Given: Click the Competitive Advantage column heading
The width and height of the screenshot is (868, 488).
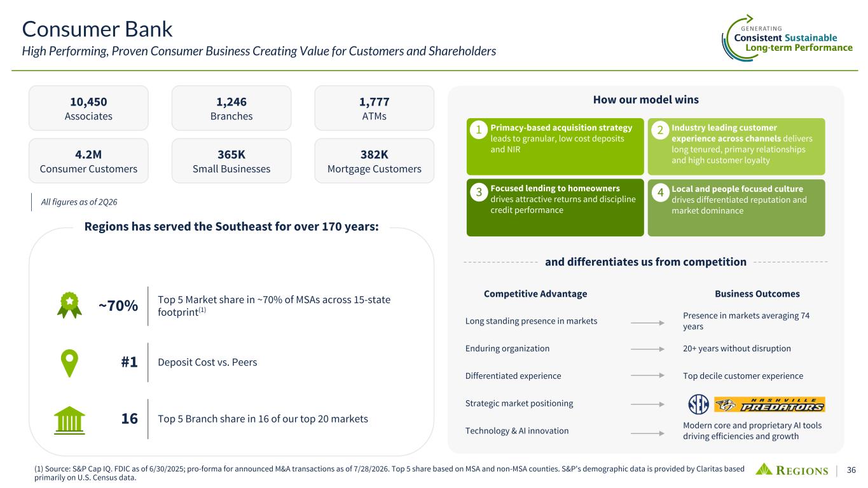Looking at the screenshot, I should pyautogui.click(x=535, y=294).
